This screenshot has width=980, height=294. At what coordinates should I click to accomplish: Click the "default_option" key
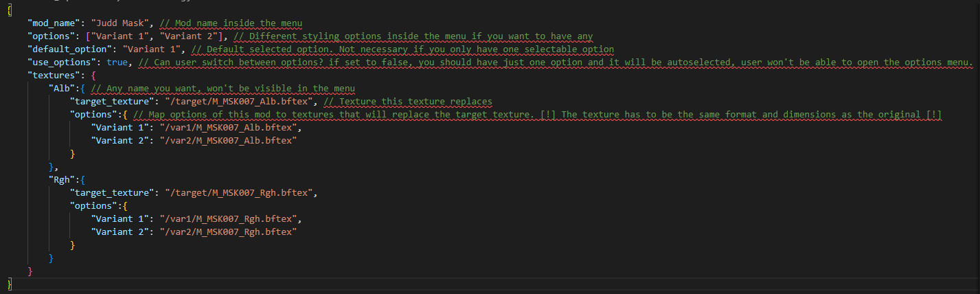click(70, 49)
